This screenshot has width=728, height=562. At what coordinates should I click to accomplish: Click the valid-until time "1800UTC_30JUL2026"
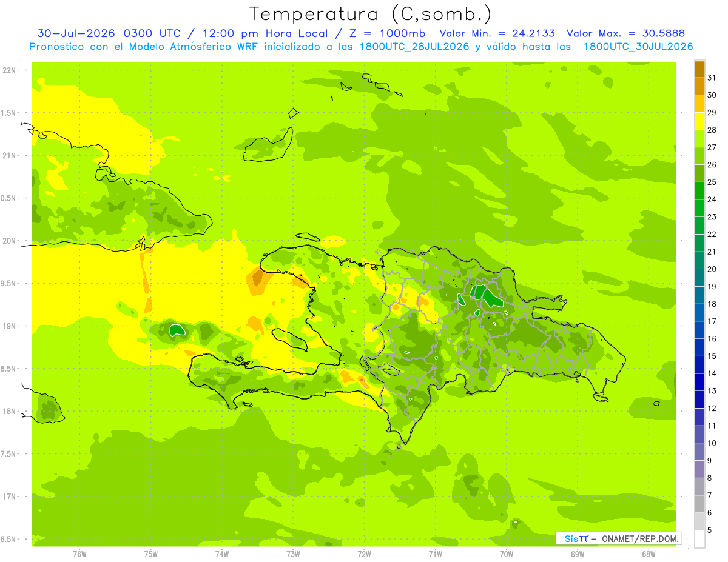coord(638,47)
